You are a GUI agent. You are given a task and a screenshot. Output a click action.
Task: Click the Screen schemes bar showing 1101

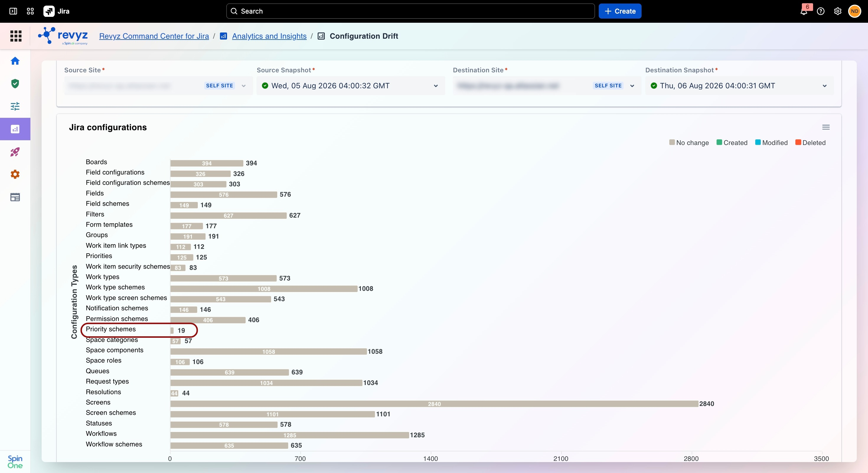273,414
